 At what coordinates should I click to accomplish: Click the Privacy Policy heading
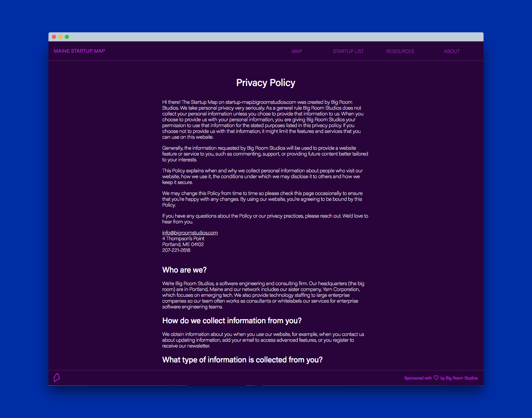click(266, 83)
